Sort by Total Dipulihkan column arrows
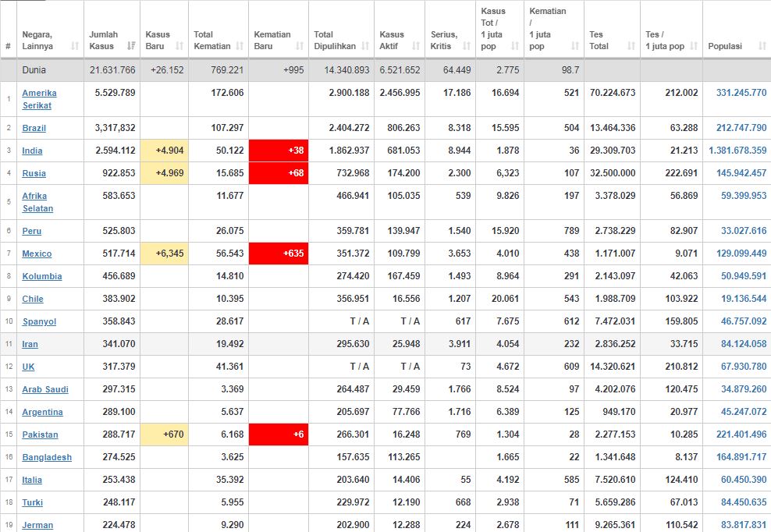Image resolution: width=771 pixels, height=532 pixels. pyautogui.click(x=365, y=46)
